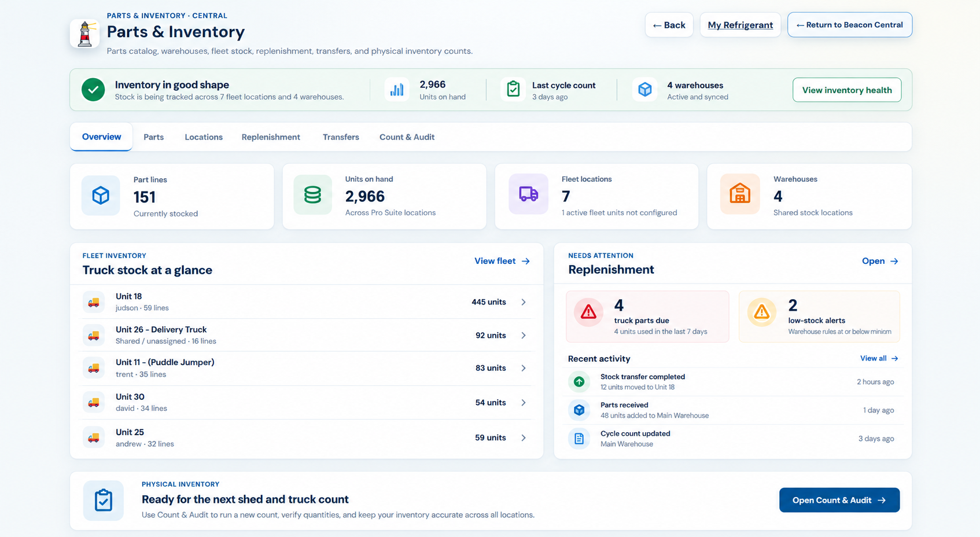Click the '445 units' value
Viewport: 980px width, 537px height.
(x=489, y=302)
